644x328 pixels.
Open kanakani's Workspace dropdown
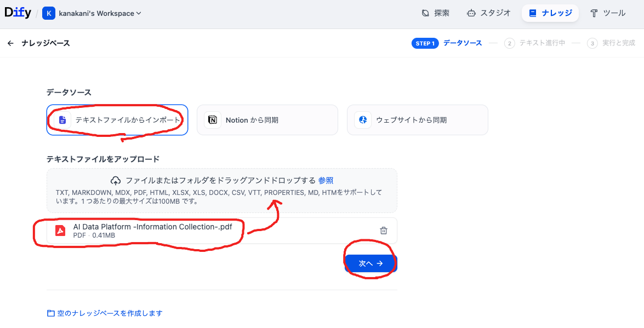100,13
